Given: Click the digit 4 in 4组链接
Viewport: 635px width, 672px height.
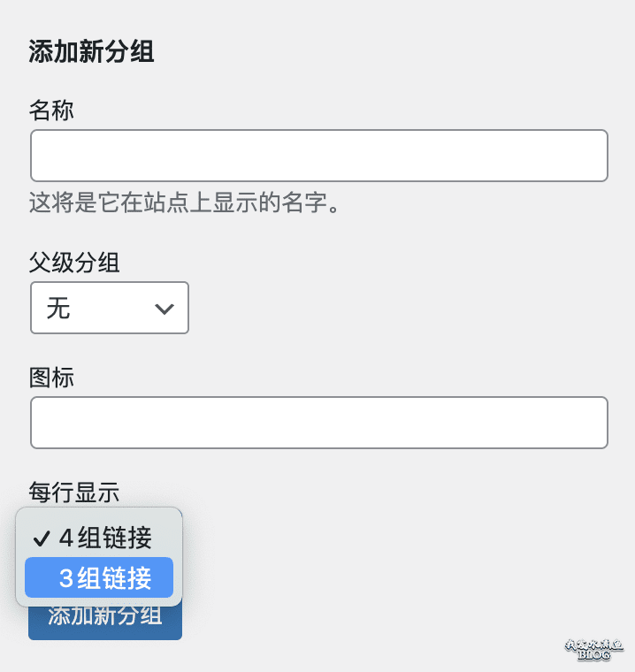Looking at the screenshot, I should (65, 538).
